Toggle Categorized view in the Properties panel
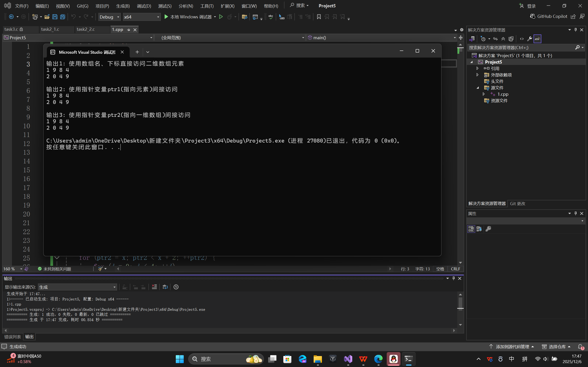The height and width of the screenshot is (367, 588). point(471,229)
